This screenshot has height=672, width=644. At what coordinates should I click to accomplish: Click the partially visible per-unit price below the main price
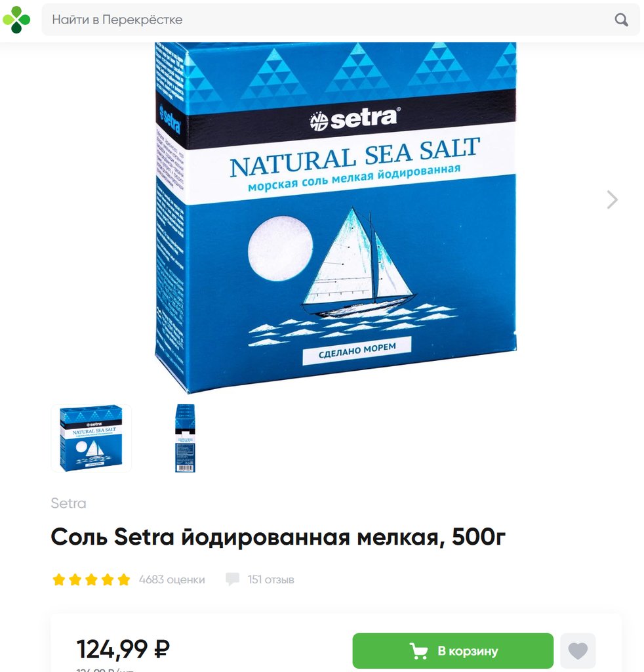(x=106, y=669)
